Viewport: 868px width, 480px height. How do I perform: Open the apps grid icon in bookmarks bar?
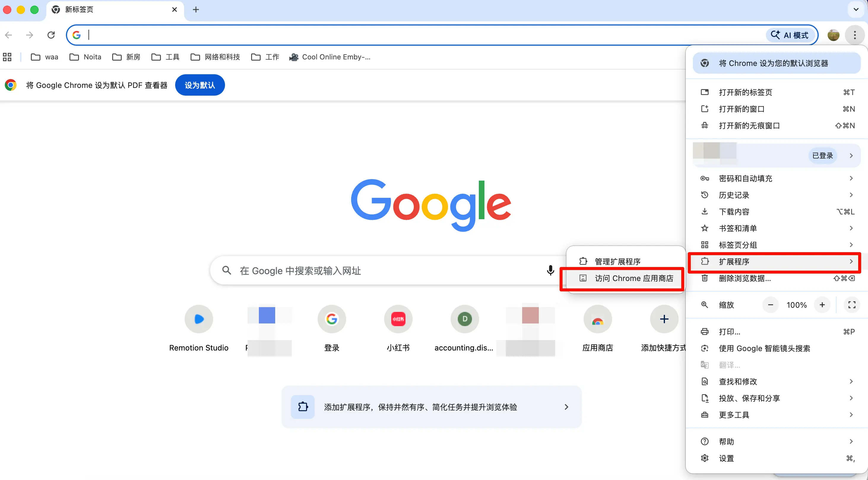click(7, 57)
